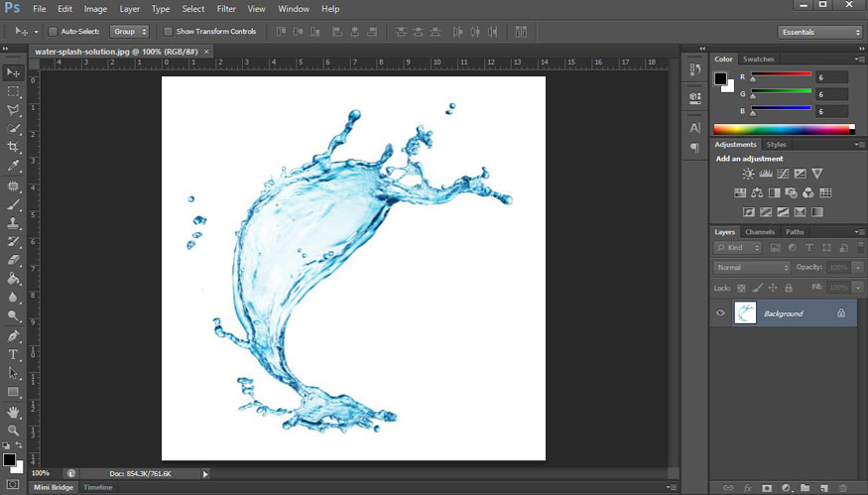Select the Spot Healing Brush tool
The height and width of the screenshot is (495, 868).
point(13,186)
